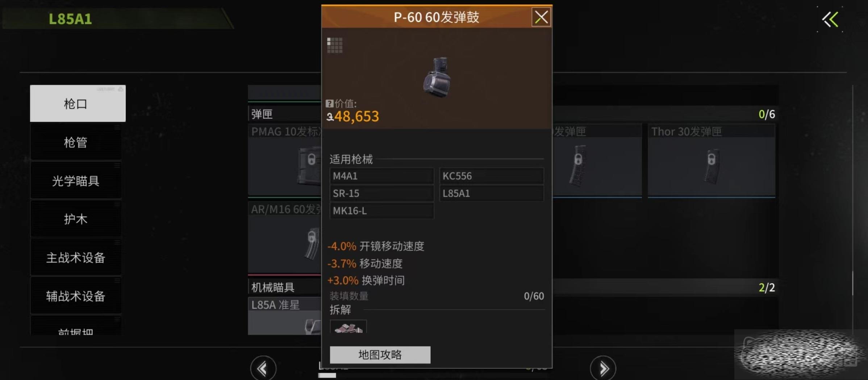Click the question mark next to 价值

click(329, 104)
